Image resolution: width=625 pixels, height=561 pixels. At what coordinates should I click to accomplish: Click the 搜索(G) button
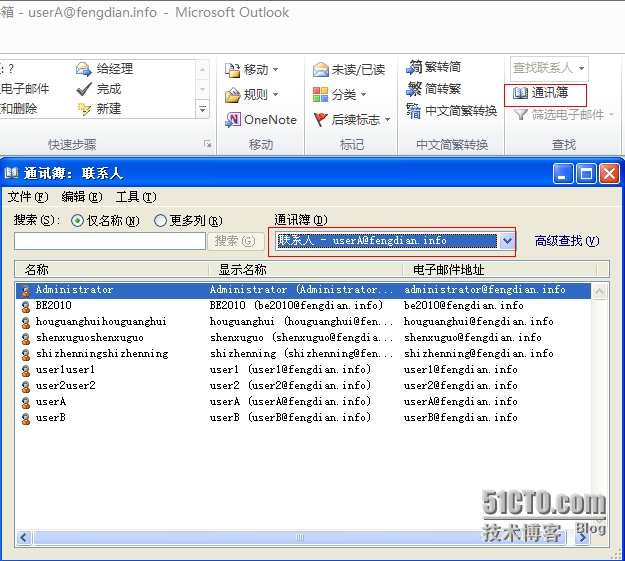point(236,241)
